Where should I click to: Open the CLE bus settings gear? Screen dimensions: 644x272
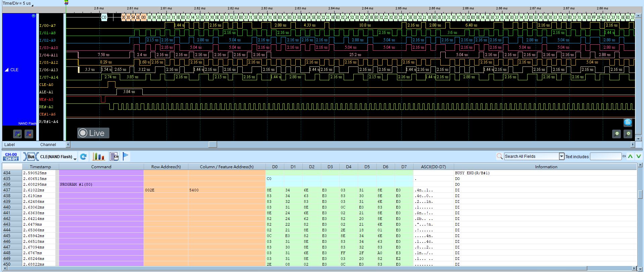pyautogui.click(x=34, y=16)
